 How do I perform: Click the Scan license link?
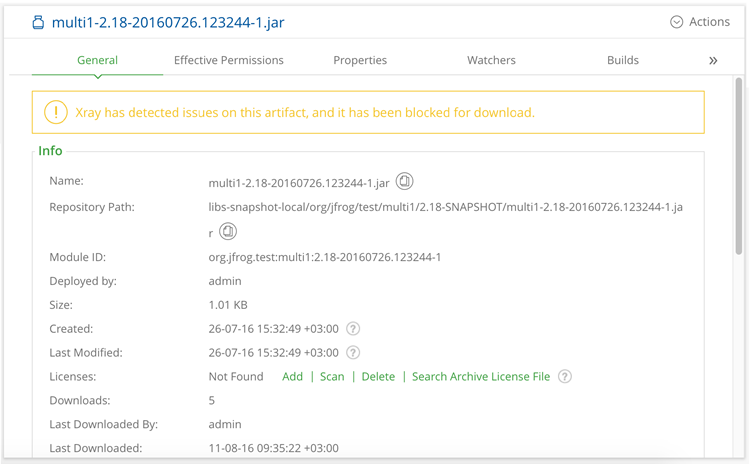(x=332, y=377)
